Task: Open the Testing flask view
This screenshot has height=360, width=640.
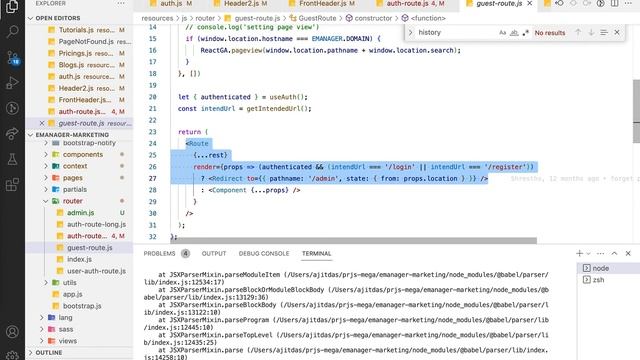Action: (12, 159)
